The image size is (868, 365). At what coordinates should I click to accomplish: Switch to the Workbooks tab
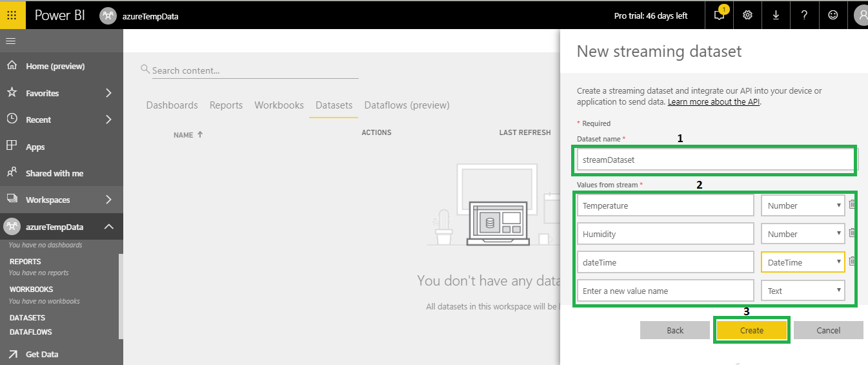(x=279, y=105)
